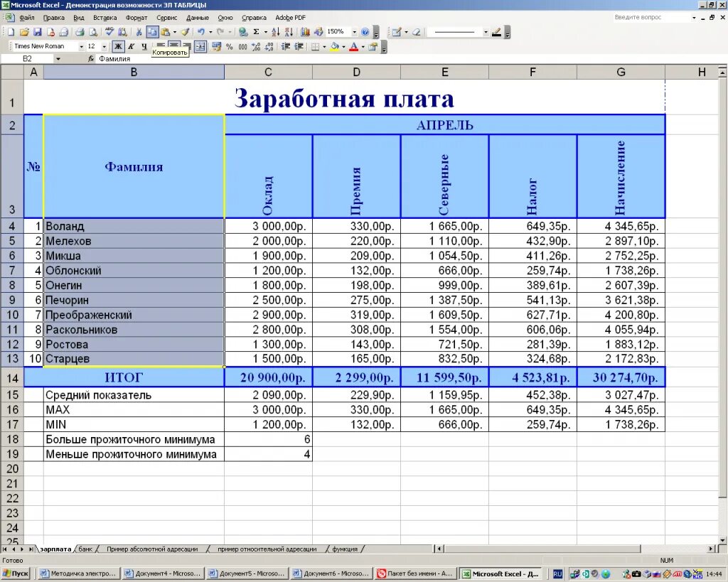Choose the Fill Color paint bucket swatch
The height and width of the screenshot is (582, 728).
[335, 46]
